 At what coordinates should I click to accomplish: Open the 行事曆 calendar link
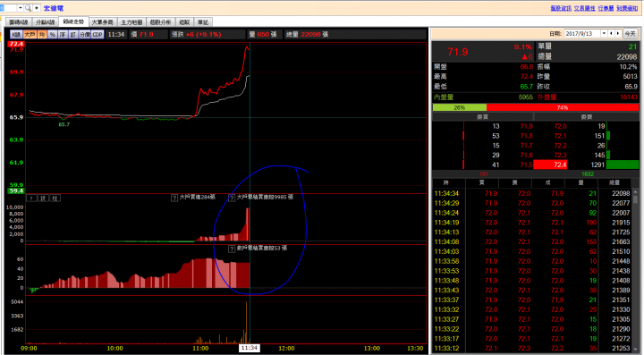pos(606,8)
